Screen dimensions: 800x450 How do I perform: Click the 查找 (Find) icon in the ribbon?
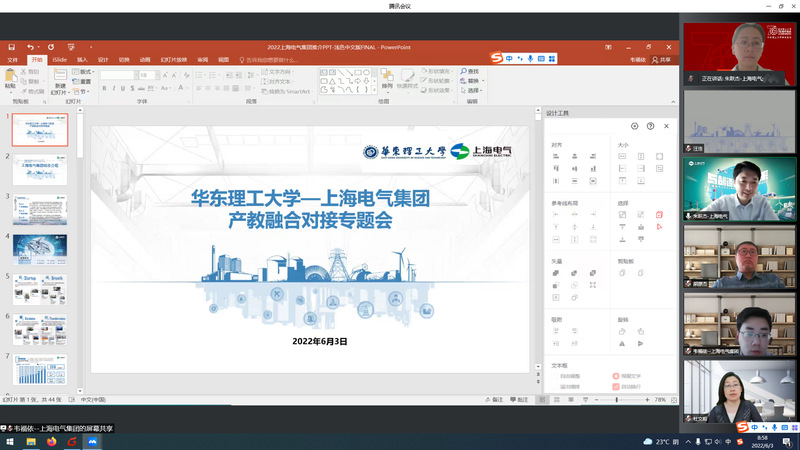pyautogui.click(x=464, y=71)
